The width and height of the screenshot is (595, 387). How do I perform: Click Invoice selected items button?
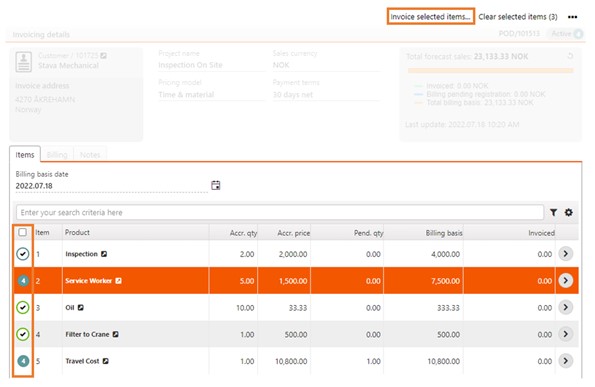[x=430, y=17]
